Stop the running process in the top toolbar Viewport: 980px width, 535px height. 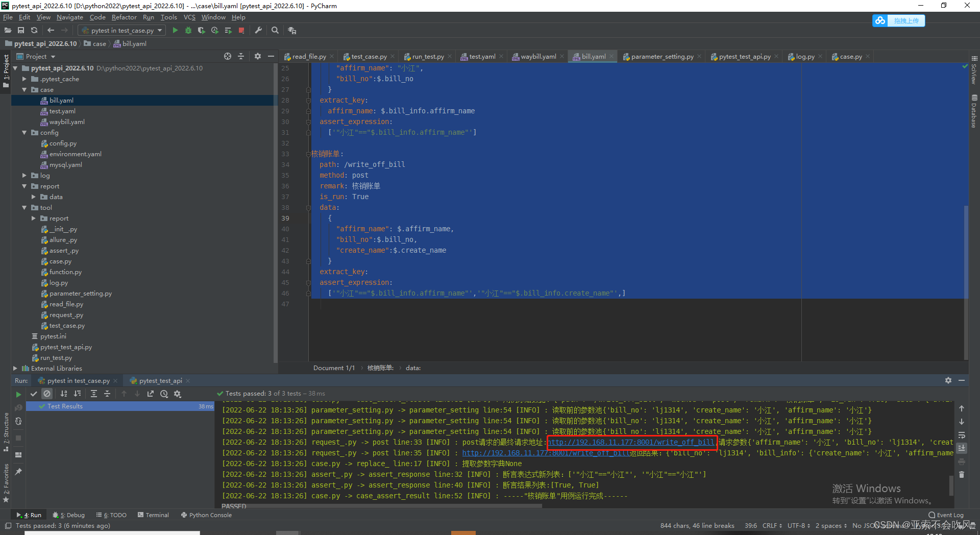[241, 31]
